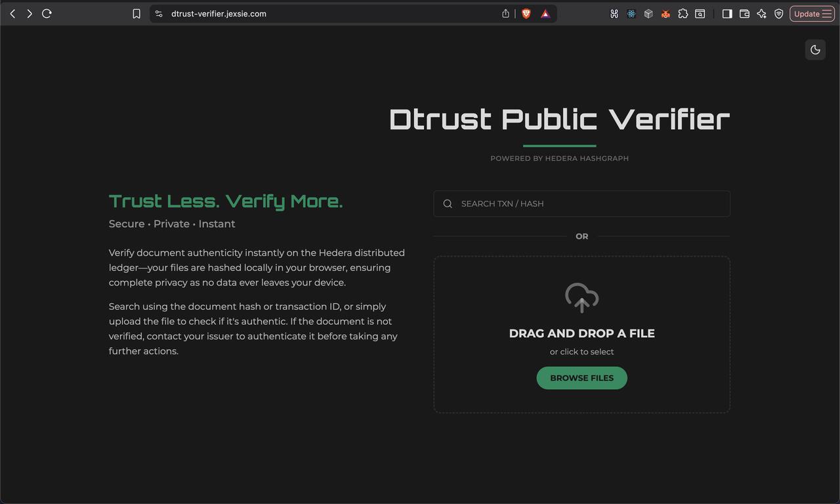Open MetaMask fox extension

(x=665, y=14)
